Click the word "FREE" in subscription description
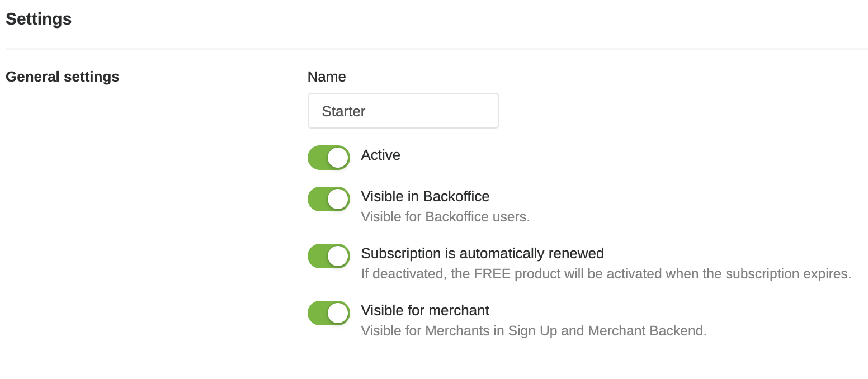868x379 pixels. 493,274
